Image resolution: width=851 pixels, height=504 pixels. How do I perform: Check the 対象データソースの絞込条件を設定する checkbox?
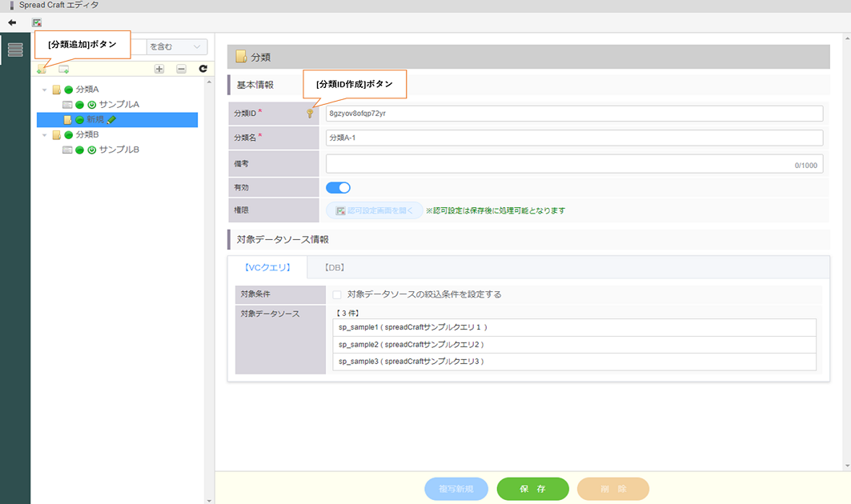pyautogui.click(x=337, y=294)
